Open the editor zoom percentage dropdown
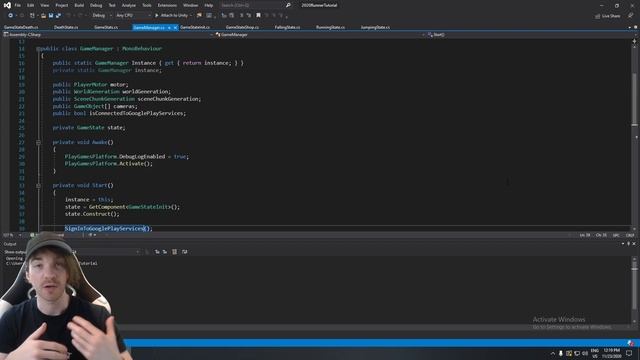Viewport: 640px width, 360px height. pyautogui.click(x=12, y=235)
